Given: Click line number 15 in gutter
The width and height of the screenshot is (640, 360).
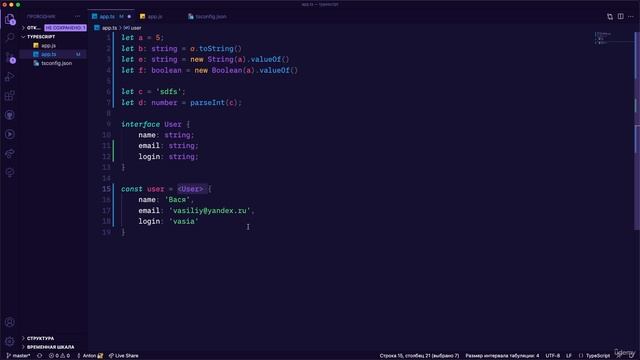Looking at the screenshot, I should click(x=106, y=189).
